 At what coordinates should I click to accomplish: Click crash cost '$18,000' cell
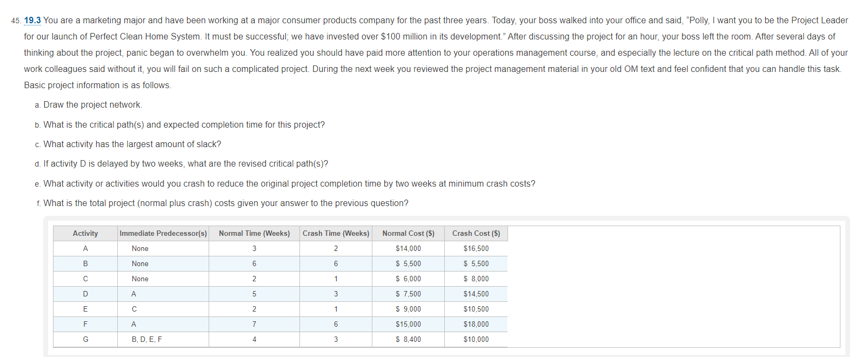pos(476,325)
